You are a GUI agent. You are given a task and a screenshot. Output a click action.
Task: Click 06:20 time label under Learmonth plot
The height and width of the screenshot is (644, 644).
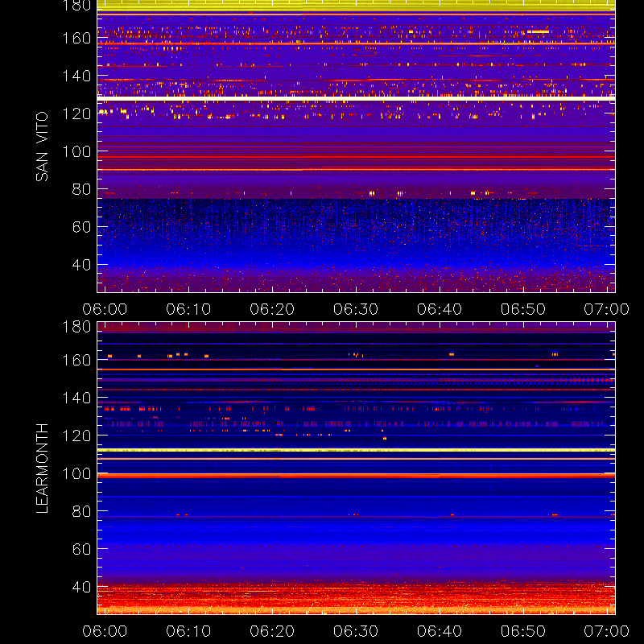(272, 631)
